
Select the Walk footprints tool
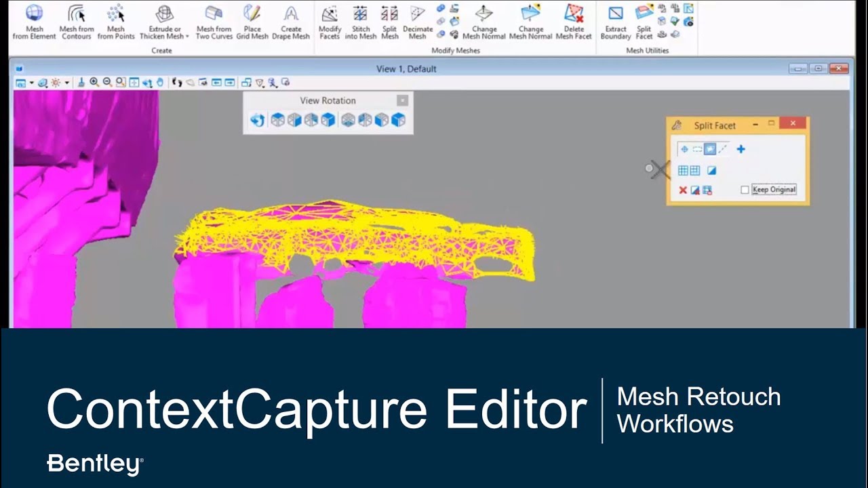coord(177,83)
